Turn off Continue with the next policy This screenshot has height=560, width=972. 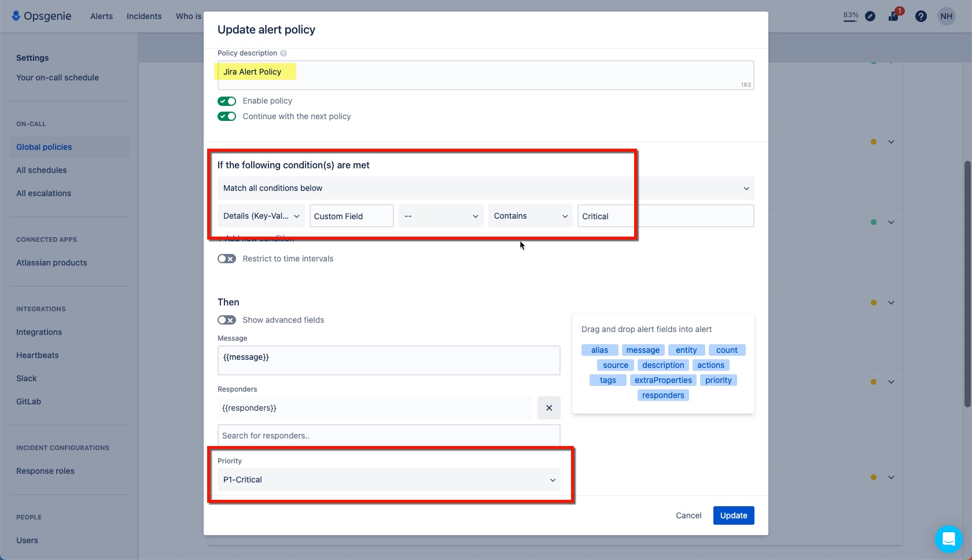click(x=227, y=116)
